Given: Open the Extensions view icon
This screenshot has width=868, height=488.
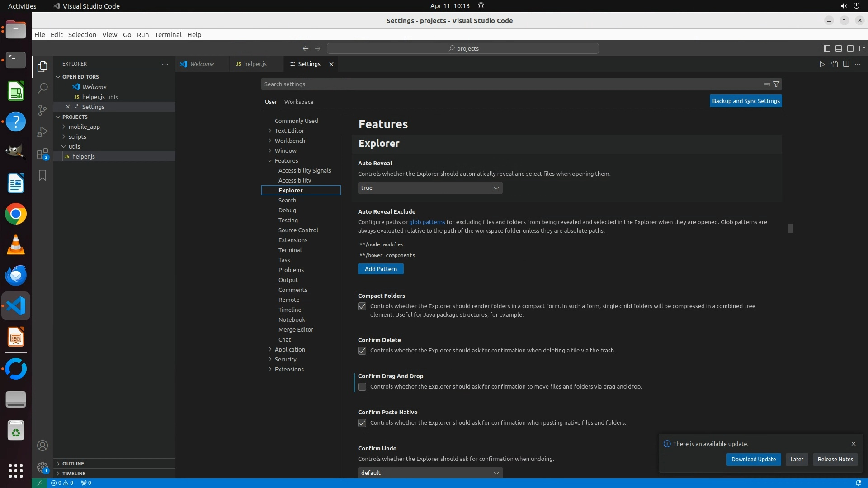Looking at the screenshot, I should point(42,154).
